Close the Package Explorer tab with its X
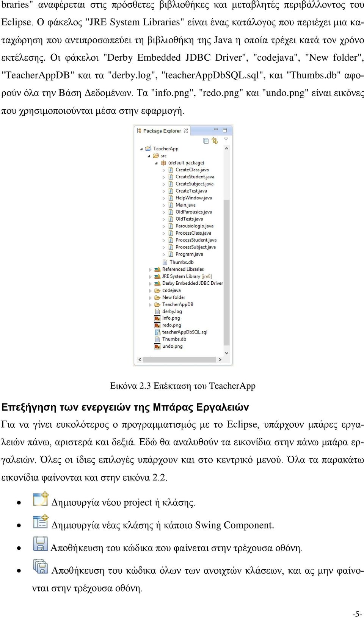 point(186,131)
